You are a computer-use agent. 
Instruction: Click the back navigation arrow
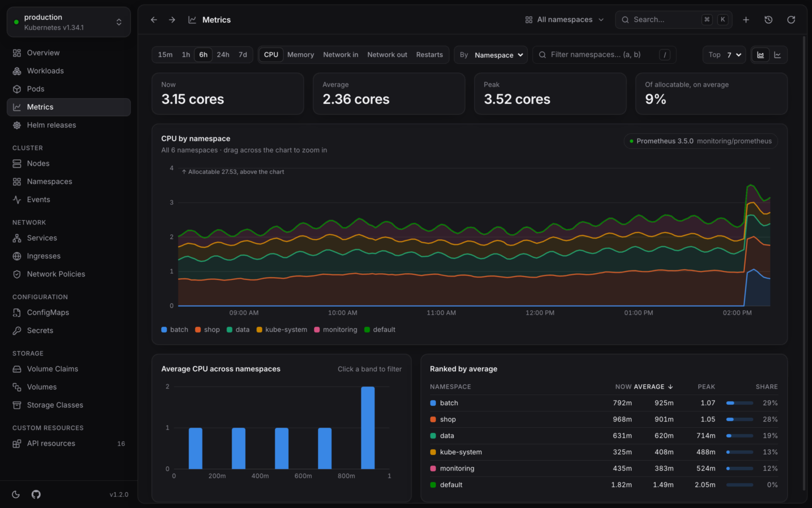click(154, 20)
